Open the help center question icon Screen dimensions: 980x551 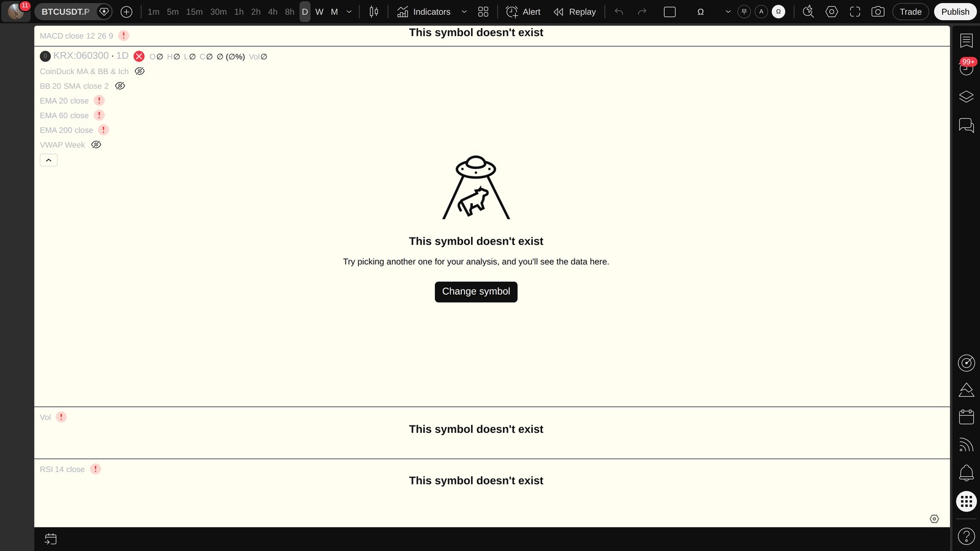pos(966,536)
